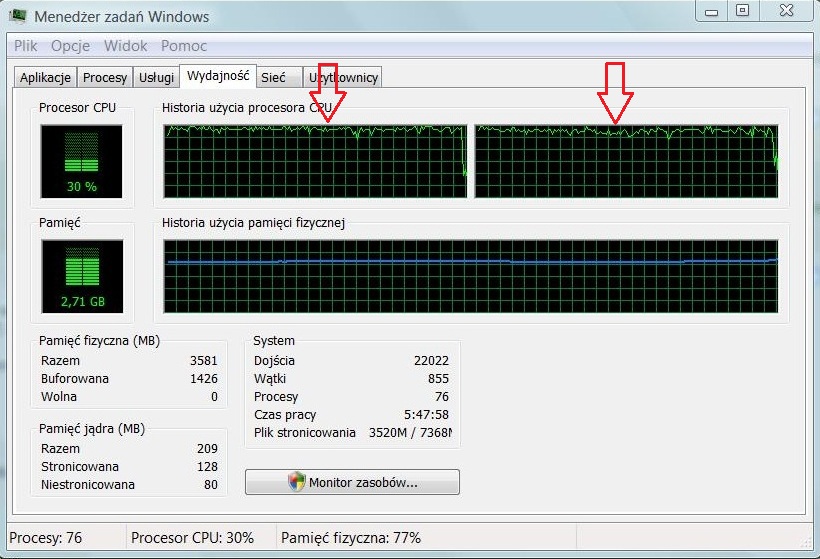Click status bar entry Procesor CPU: 30%

(x=192, y=538)
